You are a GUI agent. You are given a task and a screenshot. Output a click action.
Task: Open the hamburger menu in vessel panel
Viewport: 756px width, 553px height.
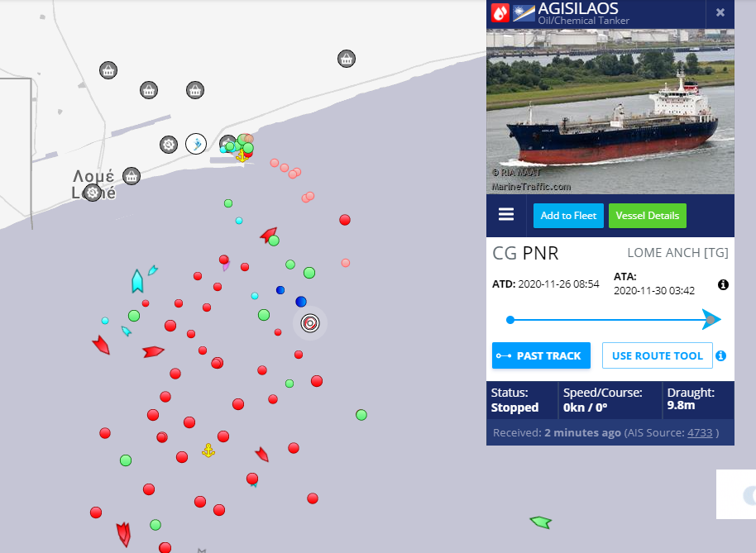coord(506,215)
